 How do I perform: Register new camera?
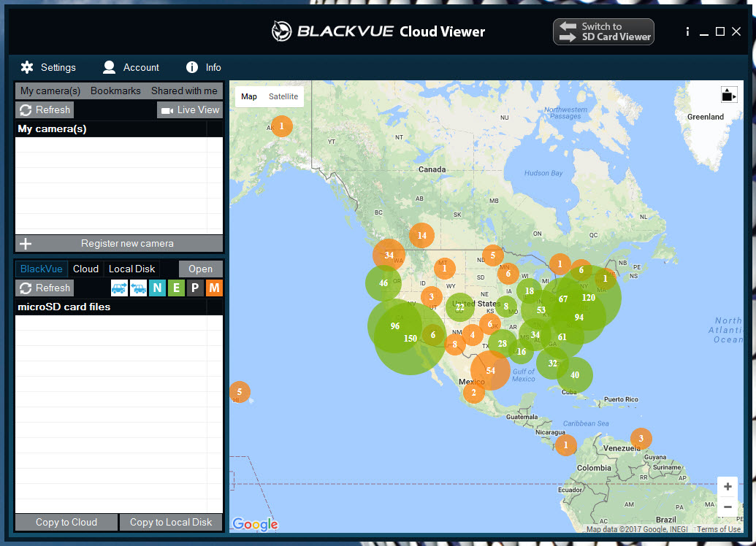click(119, 243)
